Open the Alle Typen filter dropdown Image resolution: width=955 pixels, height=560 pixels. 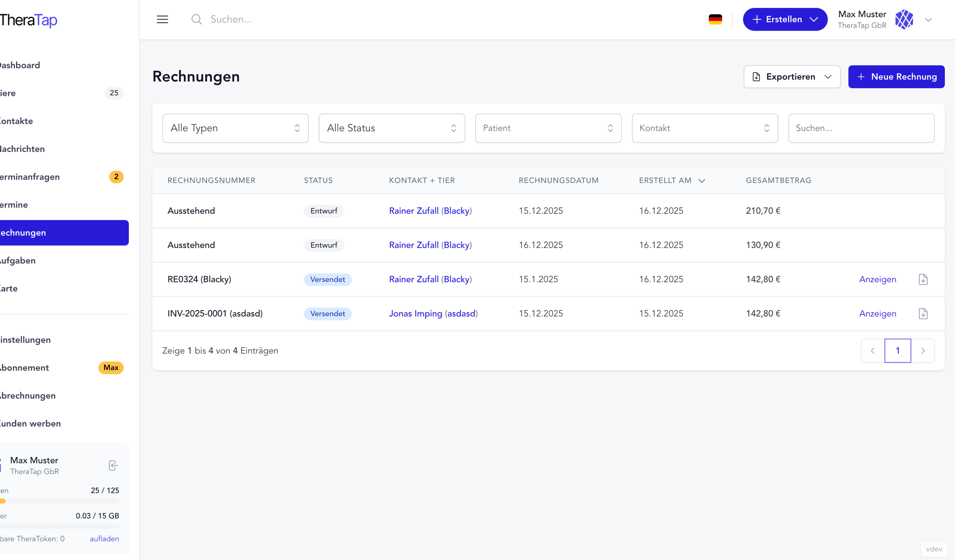pos(235,128)
